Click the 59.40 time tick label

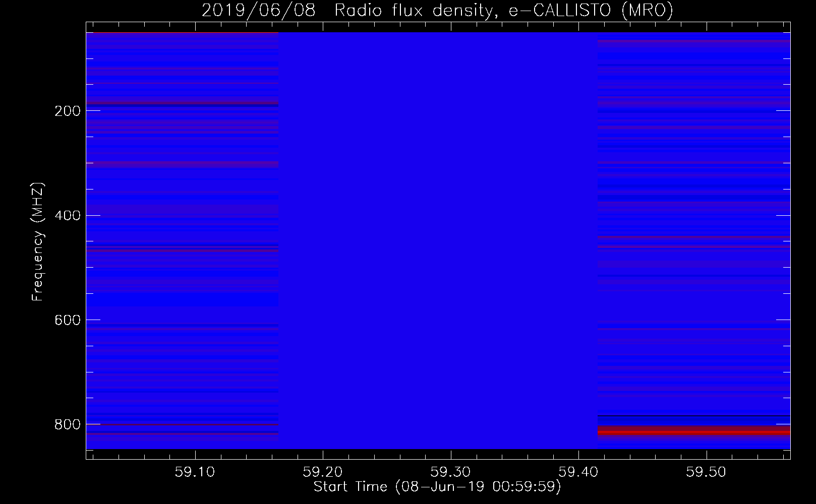click(578, 472)
